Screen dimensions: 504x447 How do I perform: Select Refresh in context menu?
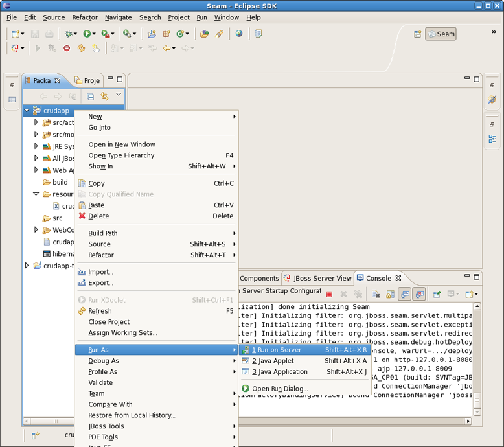(x=156, y=311)
